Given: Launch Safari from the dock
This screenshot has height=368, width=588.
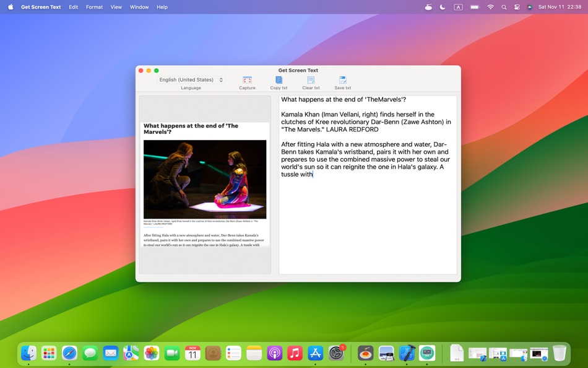Looking at the screenshot, I should (69, 353).
